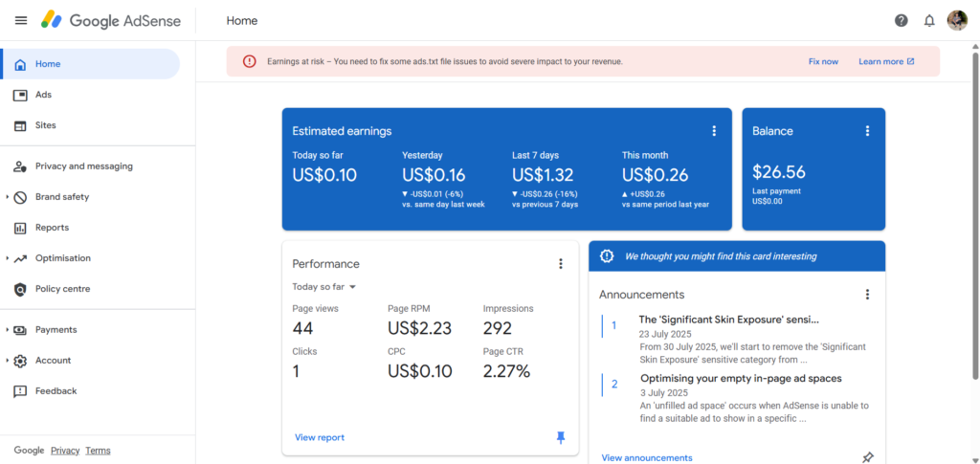Screen dimensions: 980x464
Task: Unpin the Performance card with blue pin
Action: click(561, 438)
